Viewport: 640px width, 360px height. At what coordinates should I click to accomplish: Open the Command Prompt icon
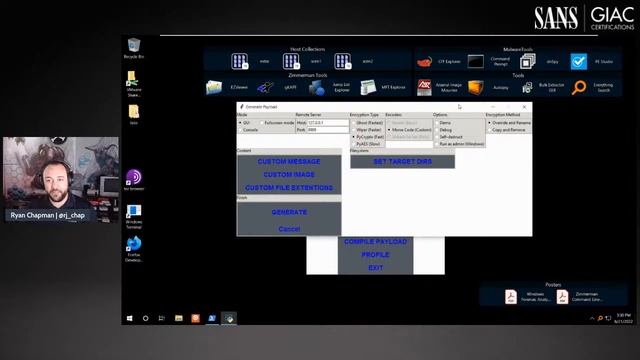(476, 62)
